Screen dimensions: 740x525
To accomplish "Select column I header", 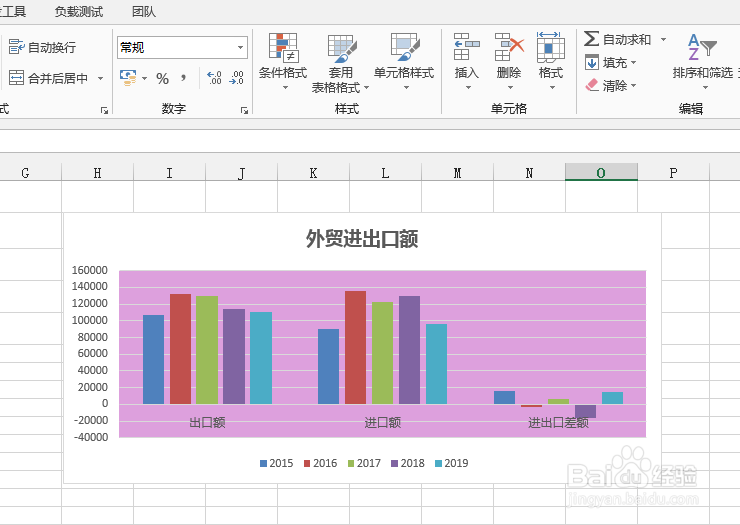I will click(169, 173).
